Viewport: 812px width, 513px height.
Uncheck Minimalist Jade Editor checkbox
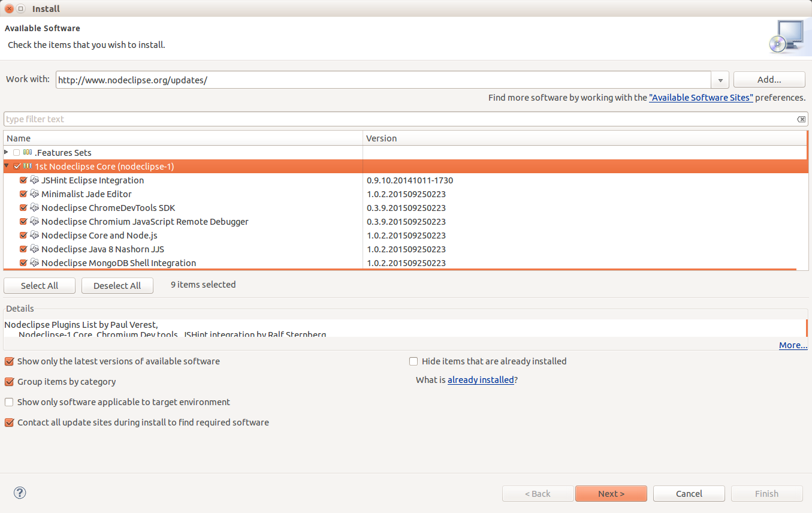[x=23, y=194]
